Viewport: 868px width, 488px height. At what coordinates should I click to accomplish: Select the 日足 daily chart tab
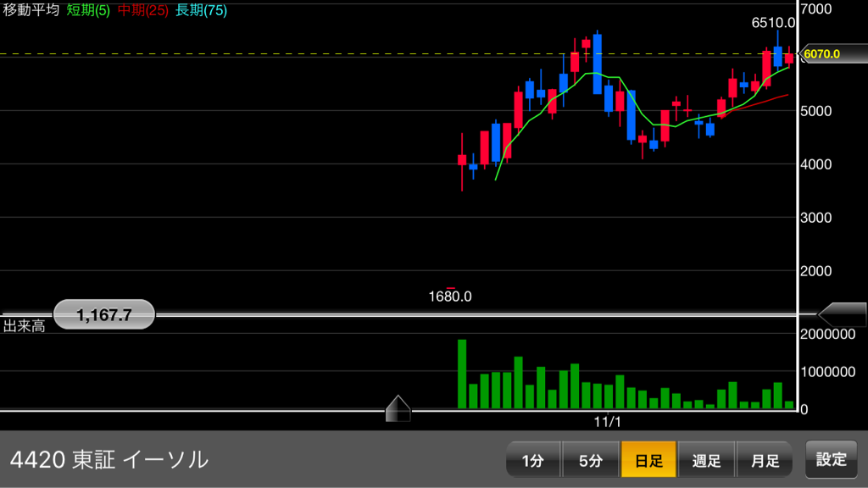click(648, 459)
